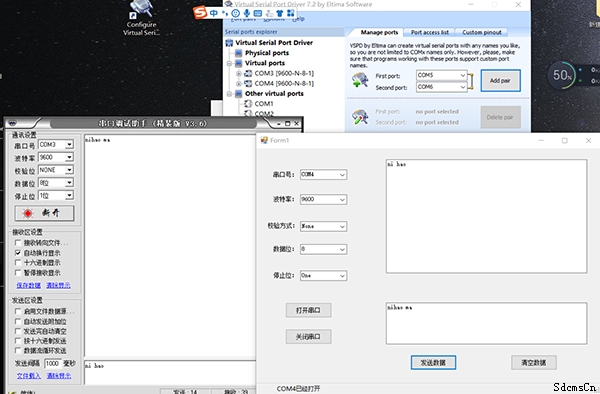Open Configure Virtual Serial desktop shortcut
The height and width of the screenshot is (394, 600).
tap(142, 18)
